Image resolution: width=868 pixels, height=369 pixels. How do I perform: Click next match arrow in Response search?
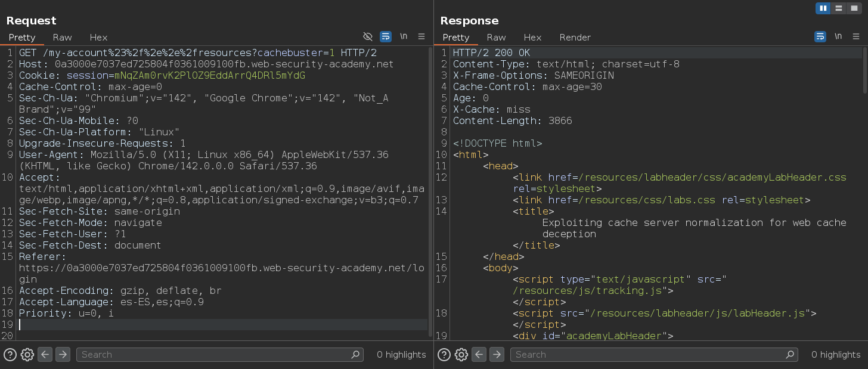coord(497,355)
